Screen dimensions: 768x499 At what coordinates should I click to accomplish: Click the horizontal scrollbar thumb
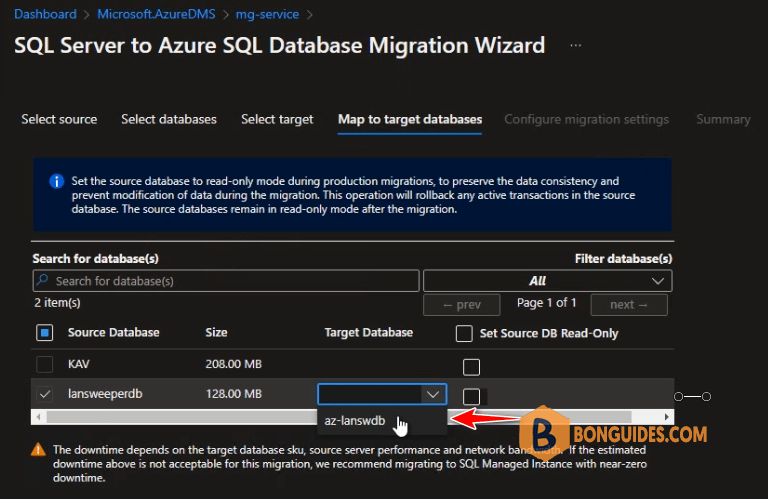pyautogui.click(x=339, y=417)
